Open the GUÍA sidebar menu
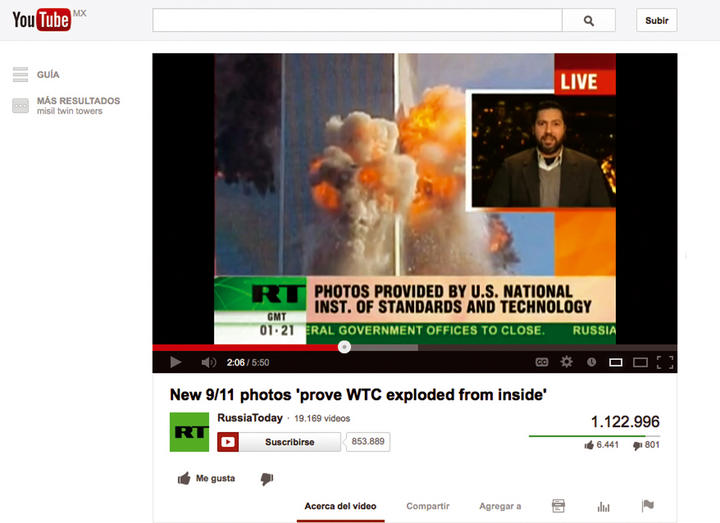Viewport: 720px width, 523px height. 48,75
